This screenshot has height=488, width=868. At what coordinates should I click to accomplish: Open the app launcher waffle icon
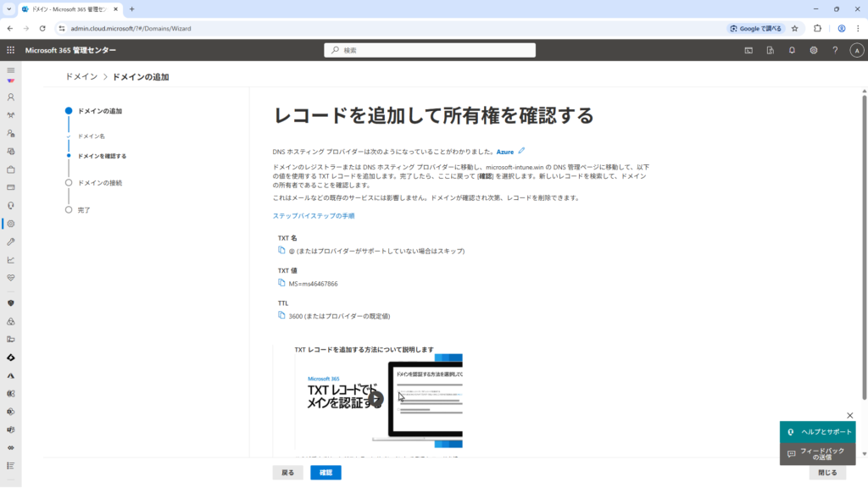(x=11, y=50)
